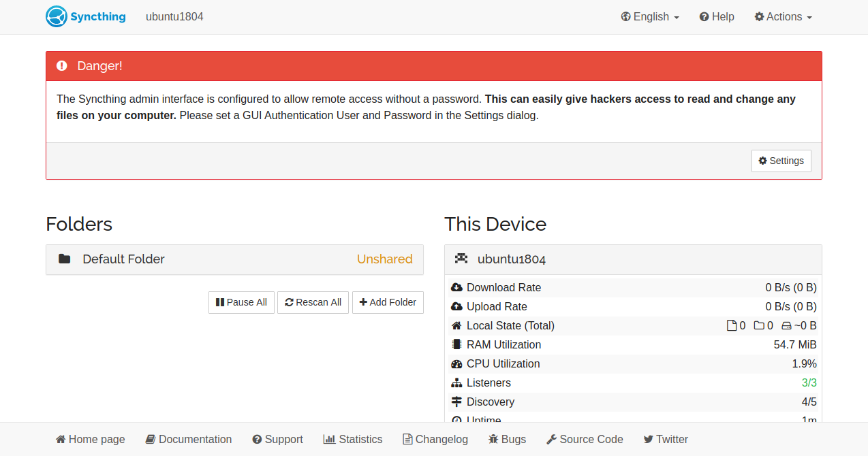Image resolution: width=868 pixels, height=456 pixels.
Task: Click the Pause All button
Action: pos(241,302)
